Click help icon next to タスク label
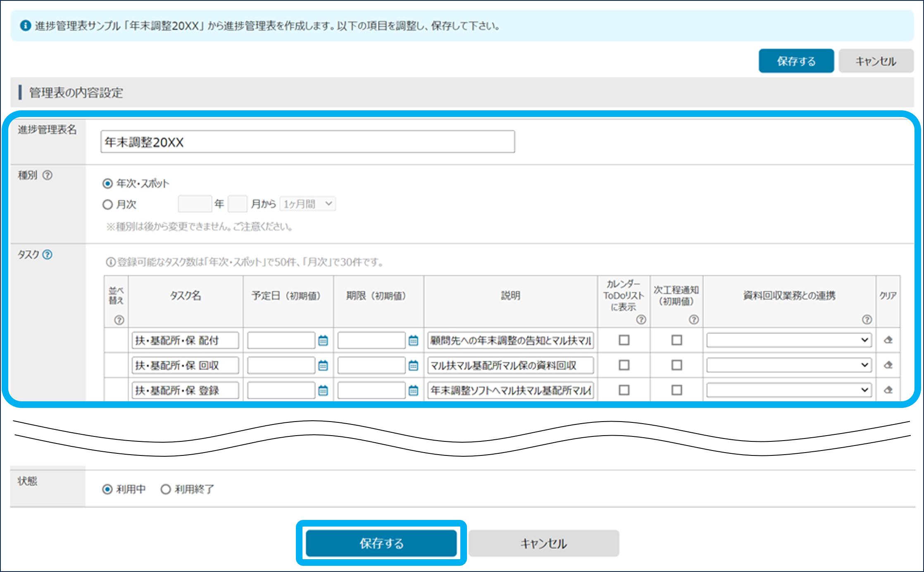Viewport: 924px width, 572px height. point(48,255)
